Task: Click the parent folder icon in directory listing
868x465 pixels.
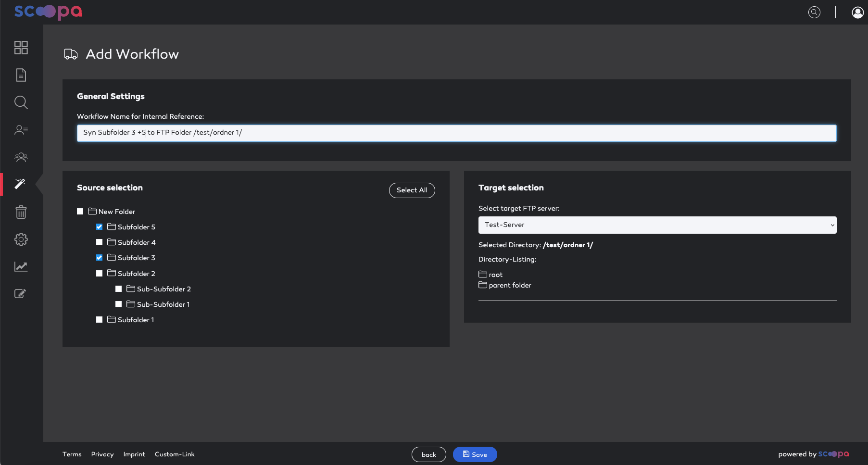Action: click(483, 285)
